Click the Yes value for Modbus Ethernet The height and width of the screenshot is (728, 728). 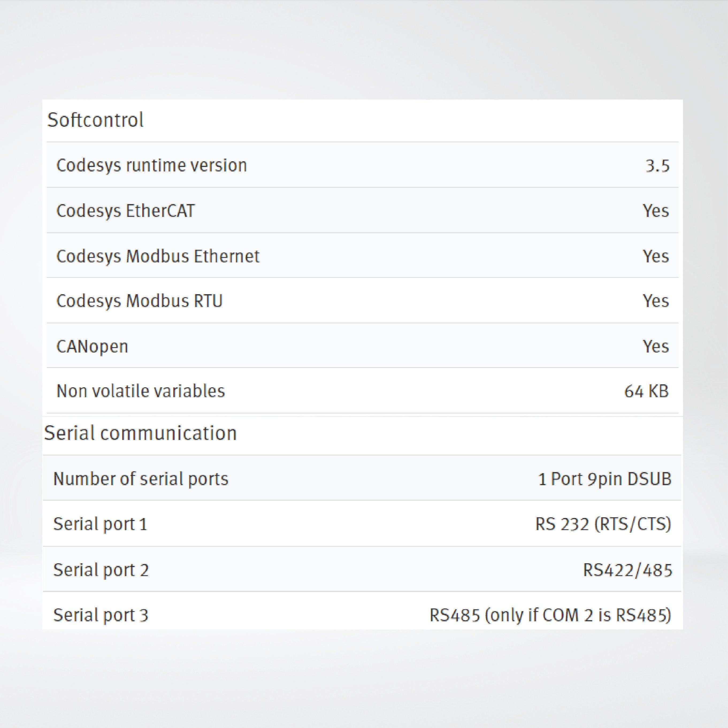[x=656, y=256]
